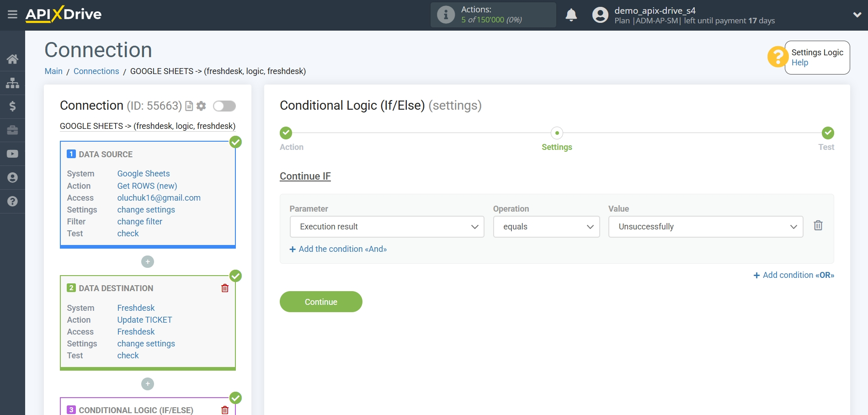The width and height of the screenshot is (868, 415).
Task: Click check in the Data Source block
Action: (128, 234)
